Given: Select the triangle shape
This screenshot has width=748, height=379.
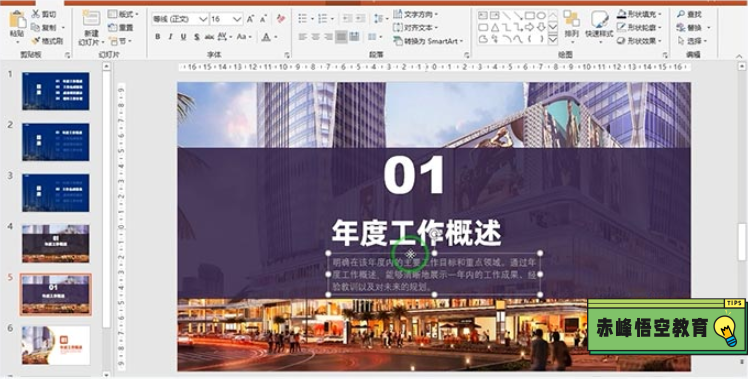Looking at the screenshot, I should click(495, 28).
